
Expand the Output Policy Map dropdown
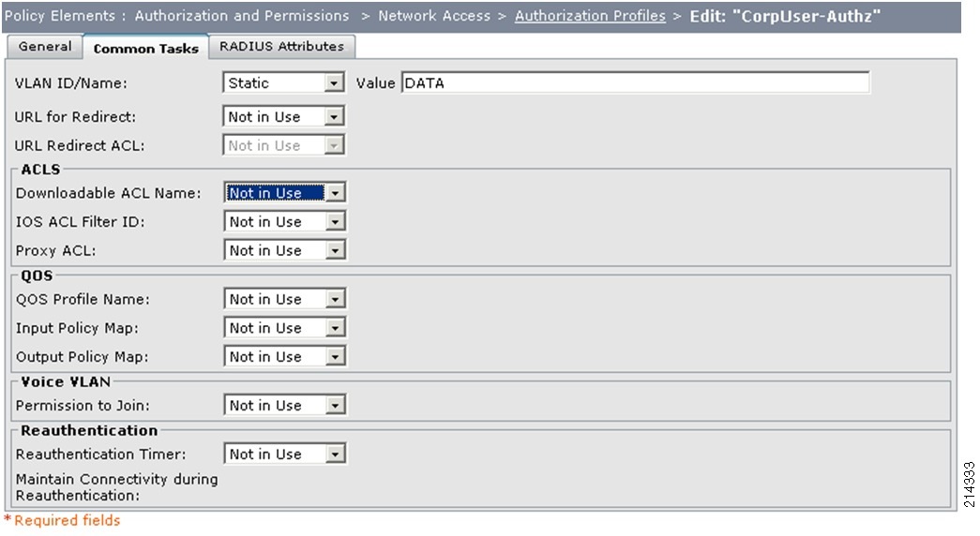(284, 357)
